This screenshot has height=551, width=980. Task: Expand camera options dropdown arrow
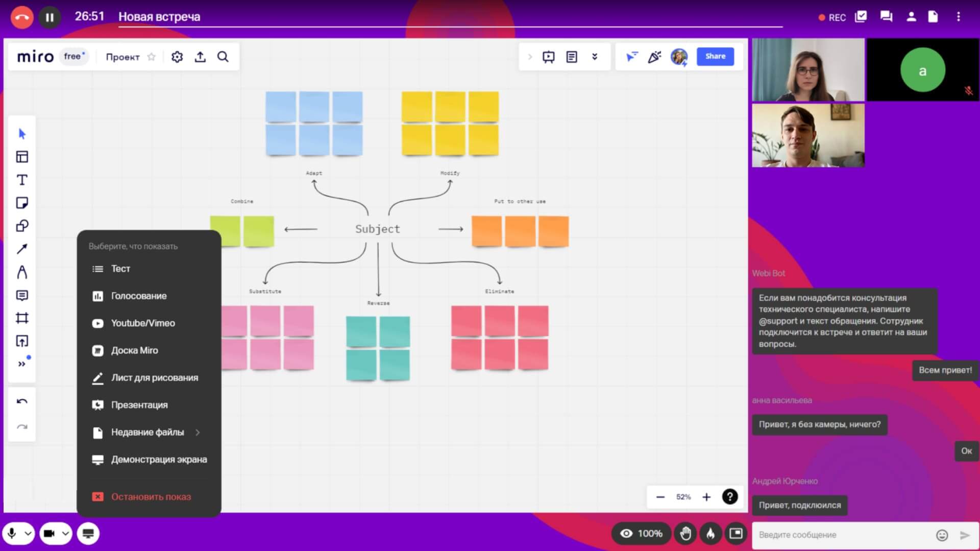click(x=66, y=534)
